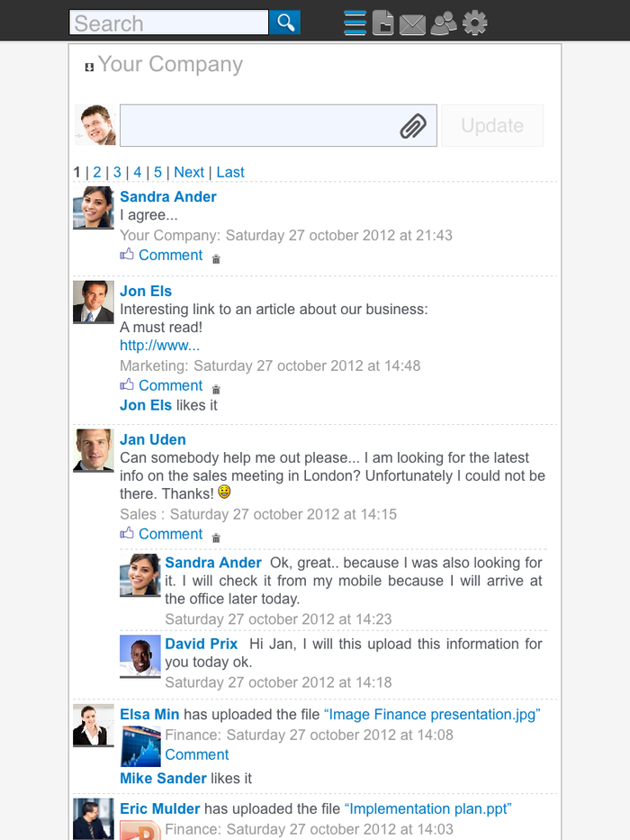Click the magnifier search button

click(x=285, y=23)
